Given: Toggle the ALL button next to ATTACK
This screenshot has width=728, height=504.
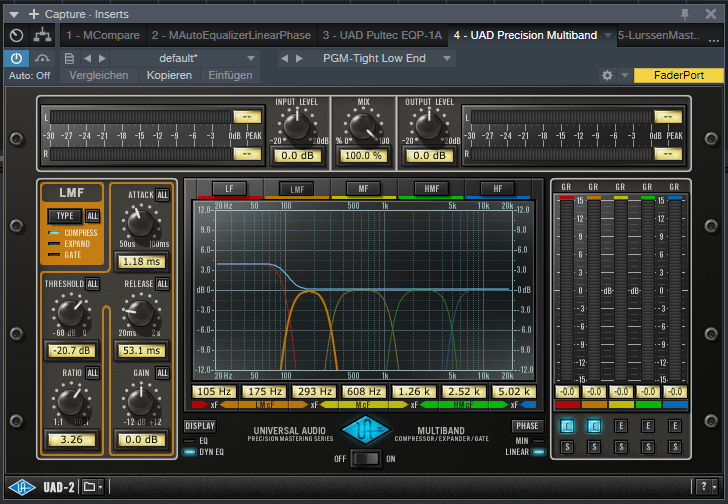Looking at the screenshot, I should coord(162,195).
